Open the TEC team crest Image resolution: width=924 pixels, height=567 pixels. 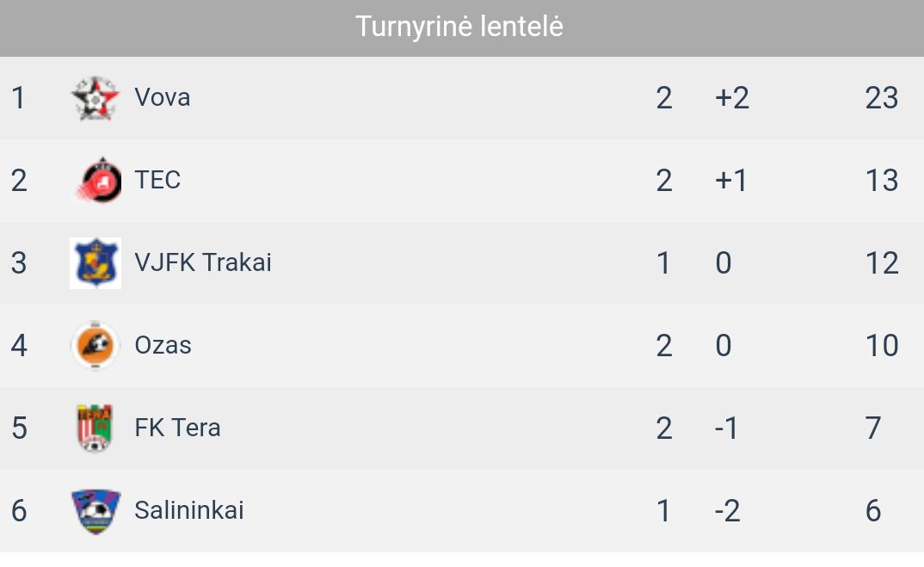pos(98,181)
